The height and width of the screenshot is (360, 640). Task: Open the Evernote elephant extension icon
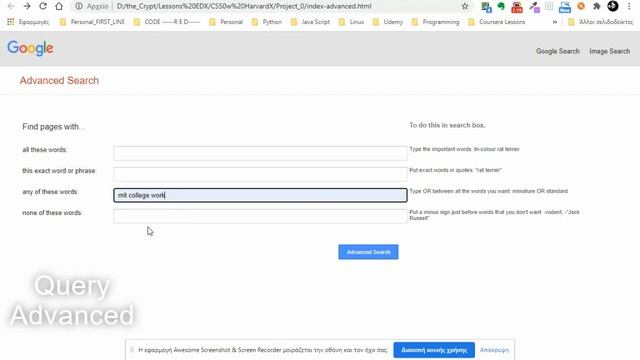pos(501,6)
